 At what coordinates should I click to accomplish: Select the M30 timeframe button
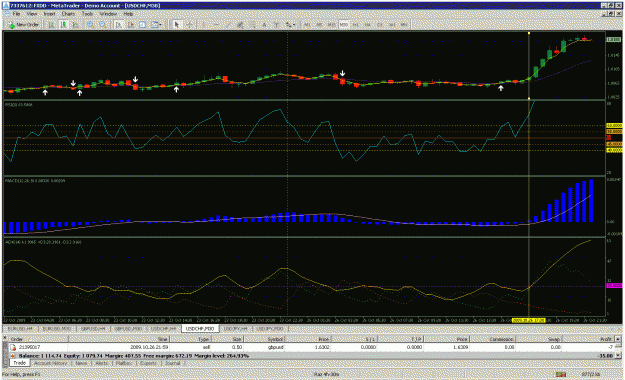(x=344, y=25)
